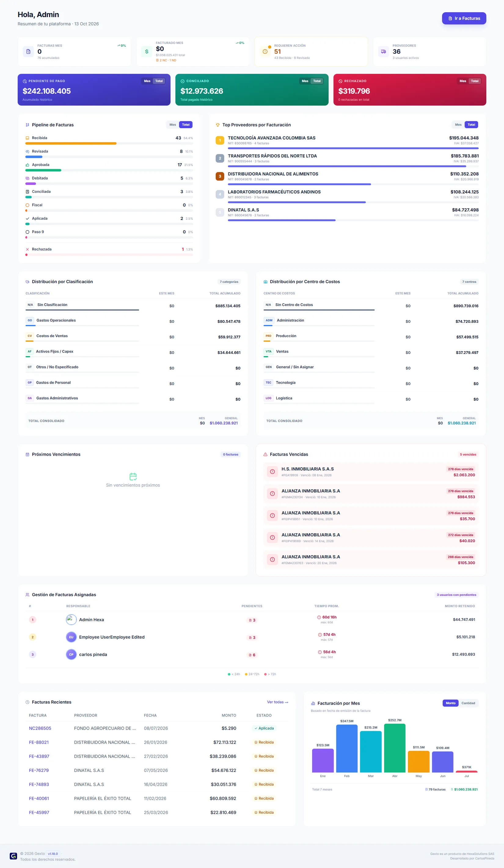Switch Conciliado card to Mes
Image resolution: width=504 pixels, height=868 pixels.
pos(305,81)
